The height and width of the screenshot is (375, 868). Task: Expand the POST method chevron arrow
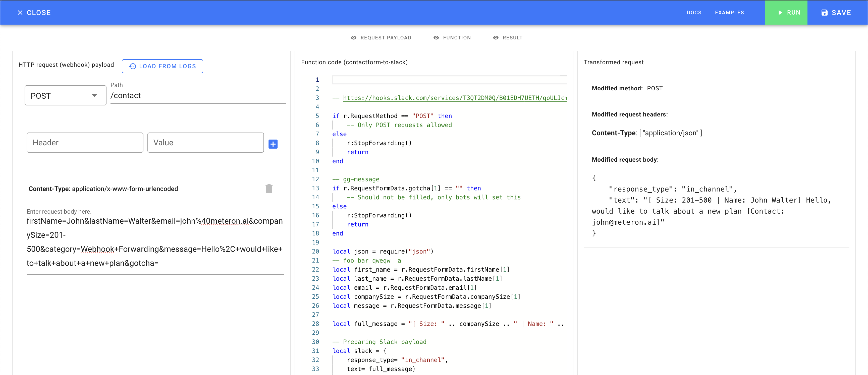click(95, 95)
